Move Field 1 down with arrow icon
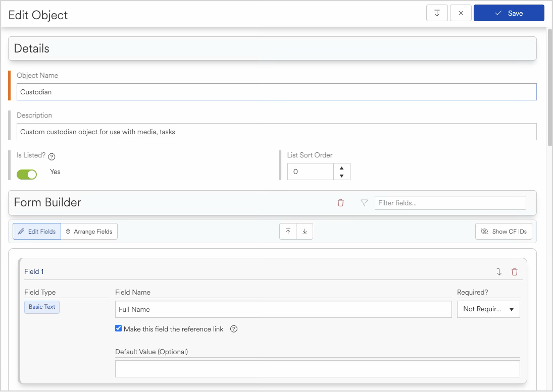The image size is (553, 392). [x=498, y=272]
